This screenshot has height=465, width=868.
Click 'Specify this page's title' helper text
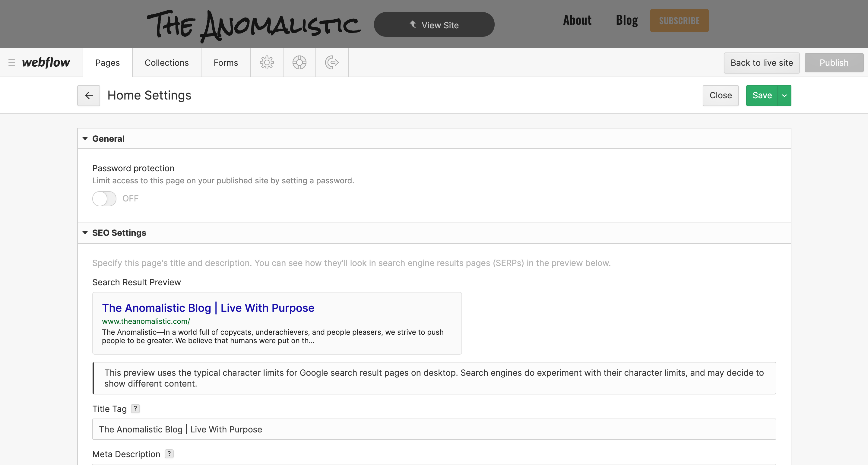(x=351, y=263)
